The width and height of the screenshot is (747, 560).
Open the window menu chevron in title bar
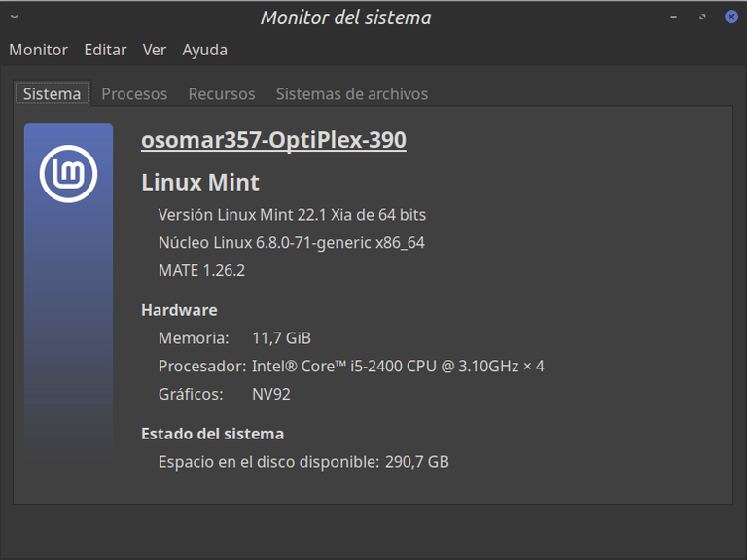[15, 17]
